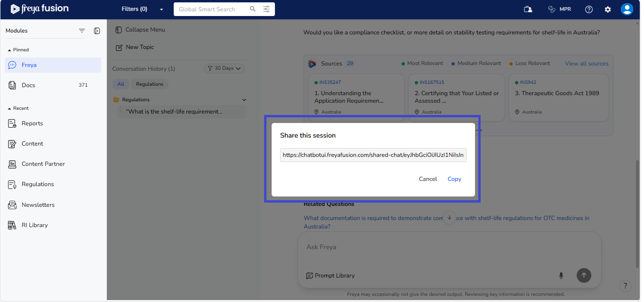Open the 30 Days filter dropdown
Viewport: 644px width, 302px height.
click(224, 69)
